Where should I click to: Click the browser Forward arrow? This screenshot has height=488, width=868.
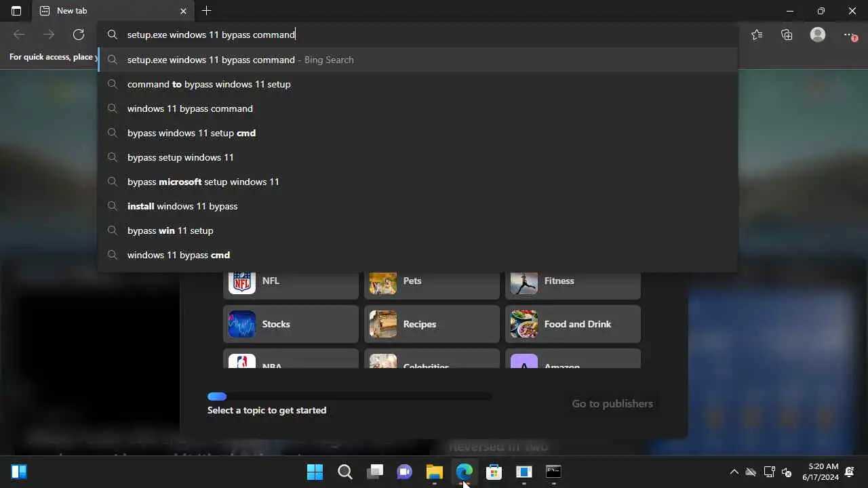(x=49, y=35)
